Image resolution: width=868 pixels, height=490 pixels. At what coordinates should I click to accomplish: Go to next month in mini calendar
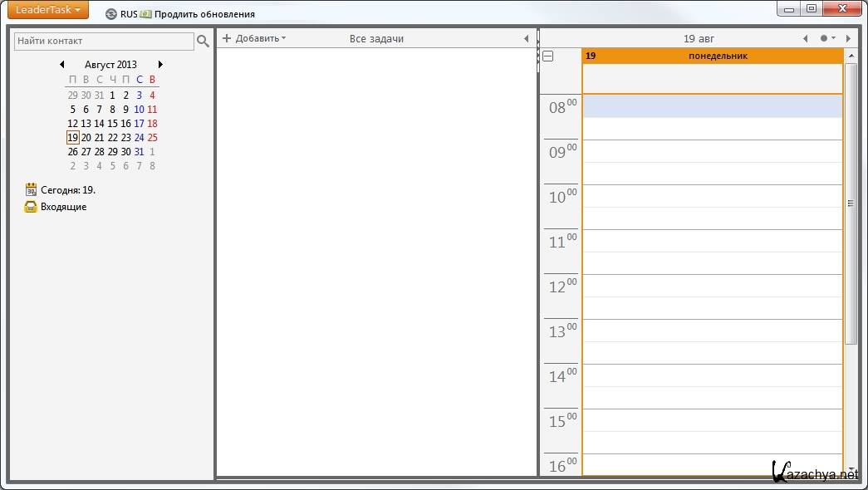160,65
